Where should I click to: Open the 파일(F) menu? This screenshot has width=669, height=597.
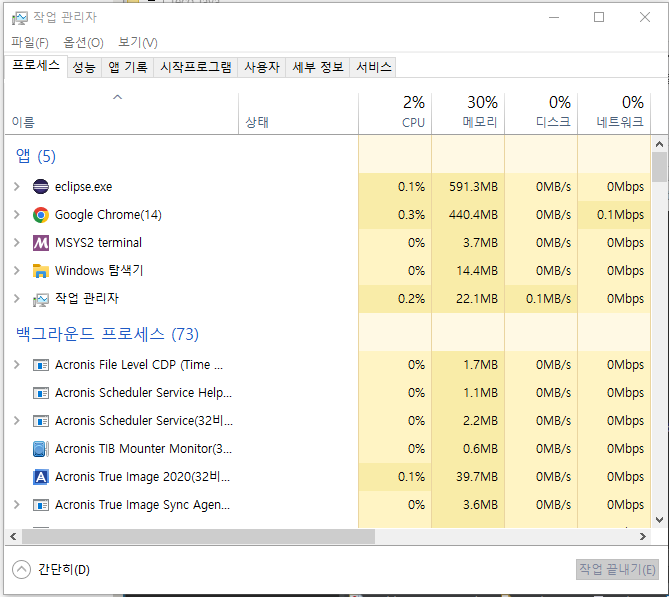[x=29, y=42]
